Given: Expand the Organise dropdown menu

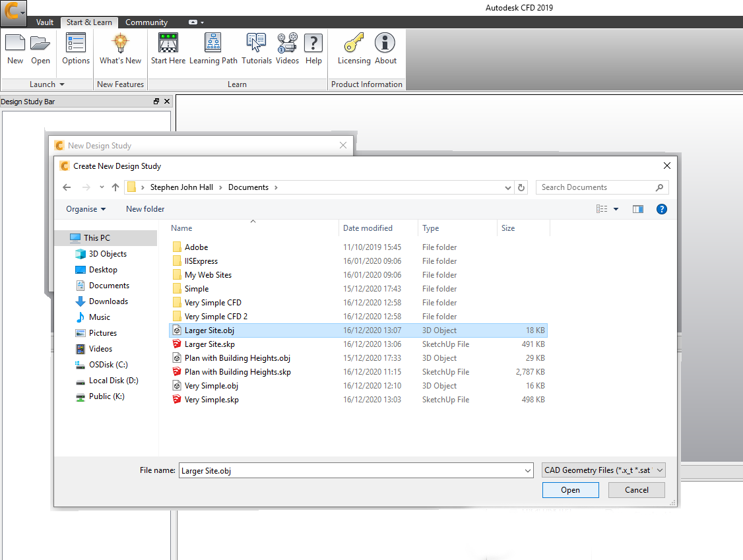Looking at the screenshot, I should pos(86,209).
